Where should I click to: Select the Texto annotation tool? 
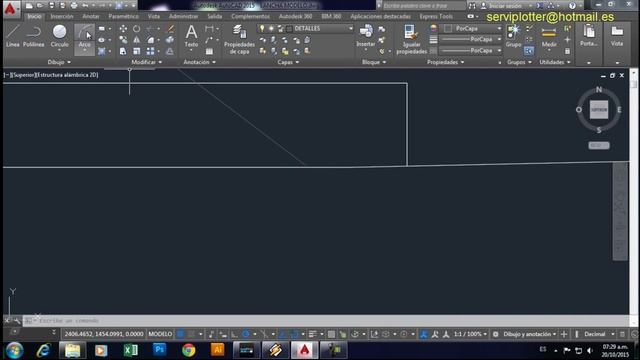point(191,36)
